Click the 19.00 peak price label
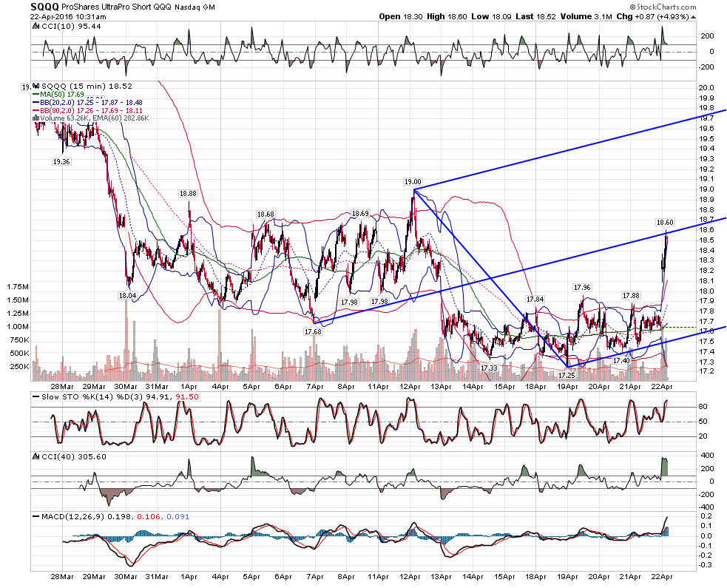This screenshot has width=727, height=588. 413,182
